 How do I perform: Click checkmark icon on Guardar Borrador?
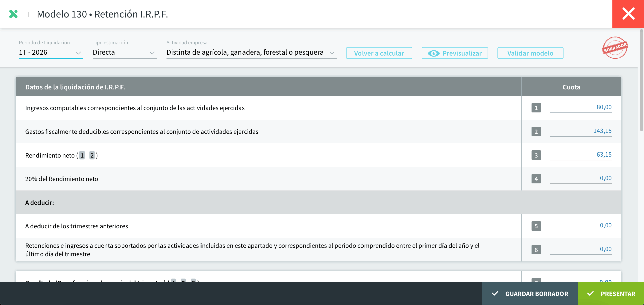(495, 294)
